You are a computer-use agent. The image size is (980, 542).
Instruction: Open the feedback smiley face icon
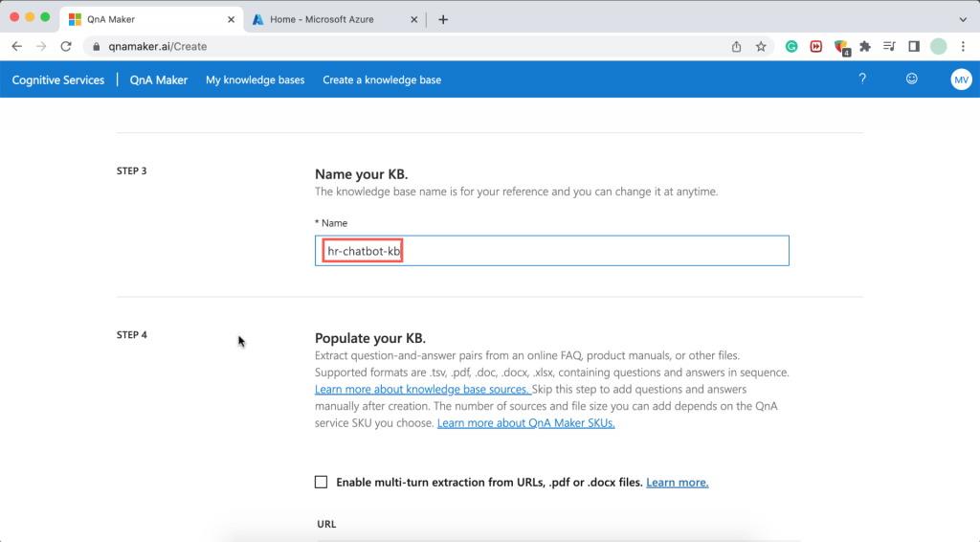click(x=912, y=79)
